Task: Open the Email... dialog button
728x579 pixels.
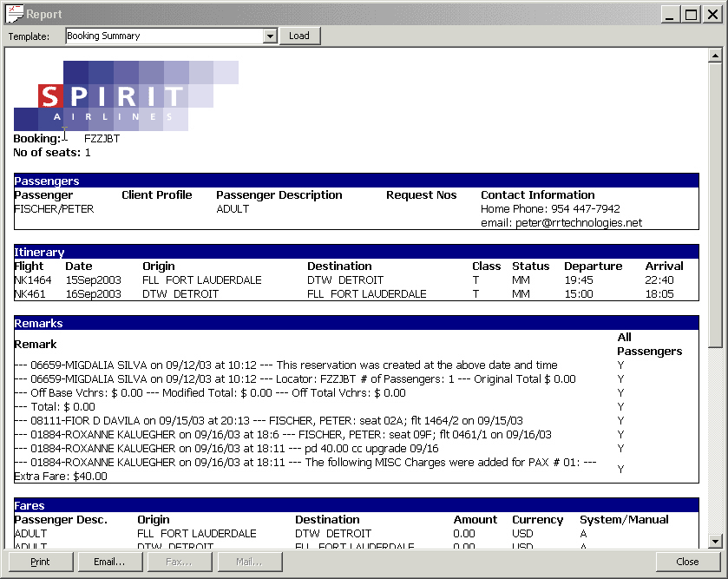Action: (x=109, y=562)
